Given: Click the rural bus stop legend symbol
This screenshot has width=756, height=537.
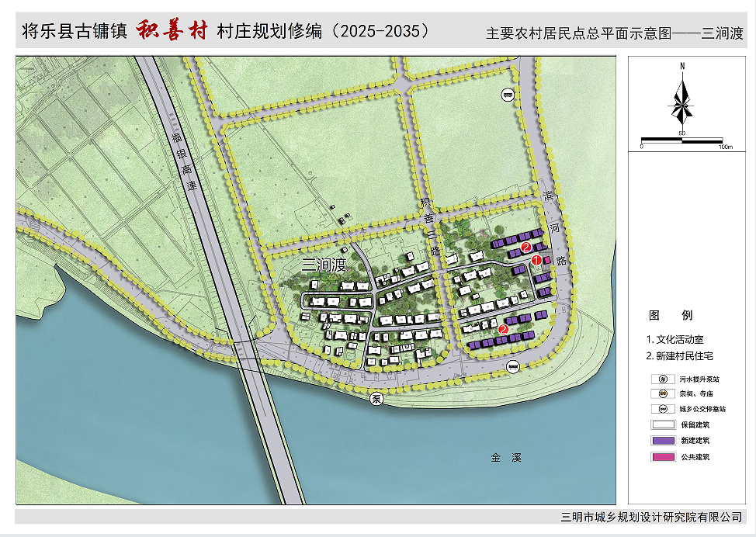Looking at the screenshot, I should tap(662, 409).
